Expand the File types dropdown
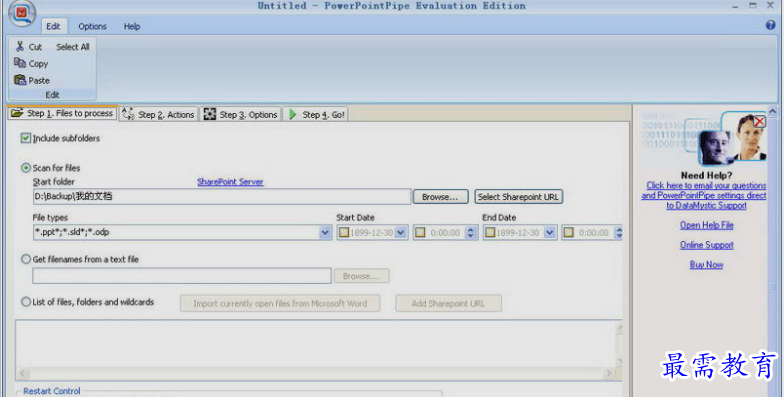Screen dimensions: 784x397 [x=325, y=232]
